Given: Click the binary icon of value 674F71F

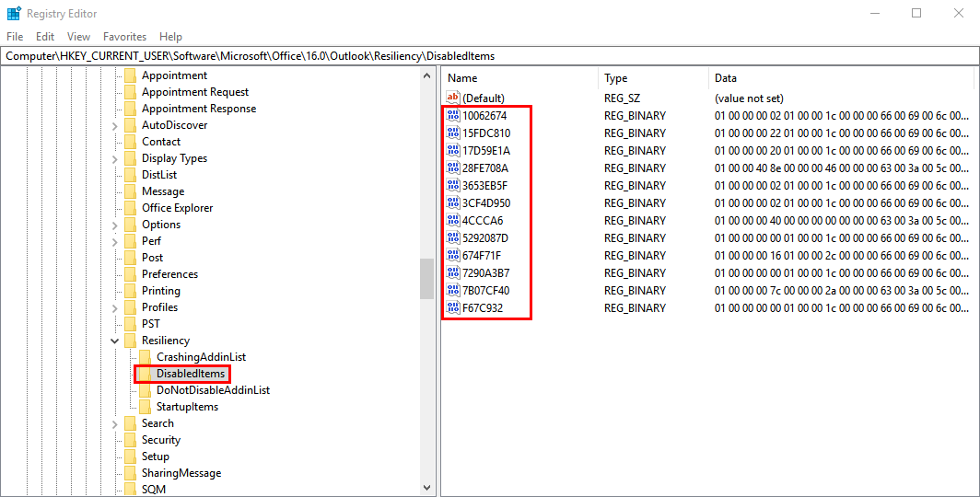Looking at the screenshot, I should 453,255.
